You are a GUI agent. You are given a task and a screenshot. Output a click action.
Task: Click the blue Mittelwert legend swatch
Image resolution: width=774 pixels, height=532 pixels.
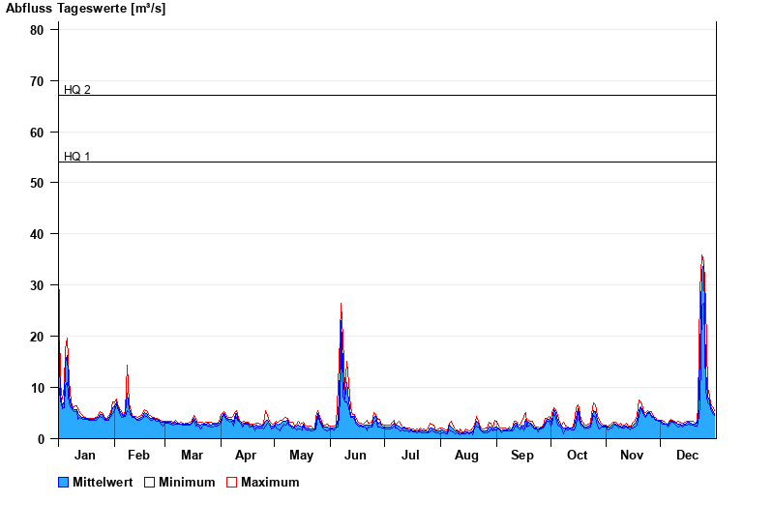64,482
